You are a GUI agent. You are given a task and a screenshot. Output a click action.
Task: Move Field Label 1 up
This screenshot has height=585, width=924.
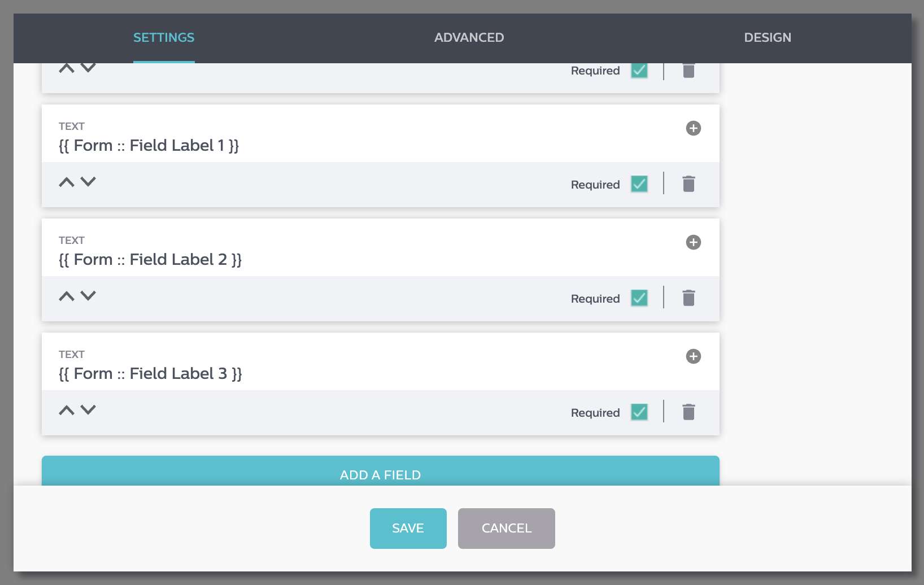[x=67, y=182]
